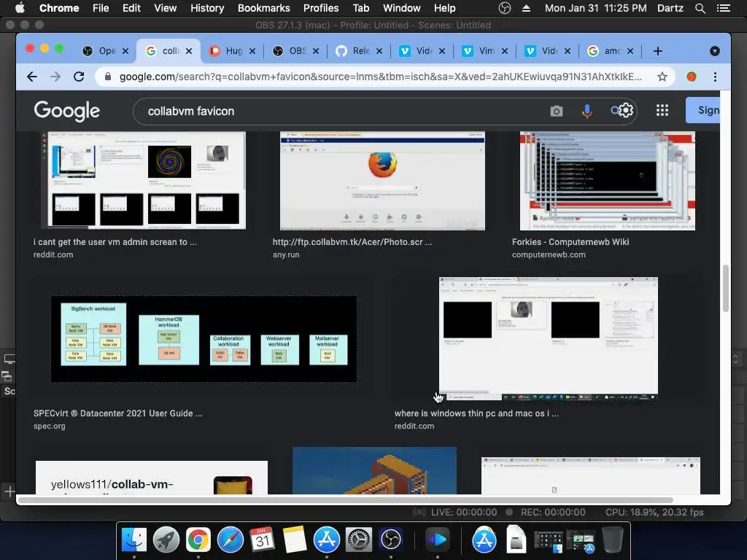Open the Trash in the Dock
The image size is (747, 560).
[x=613, y=540]
